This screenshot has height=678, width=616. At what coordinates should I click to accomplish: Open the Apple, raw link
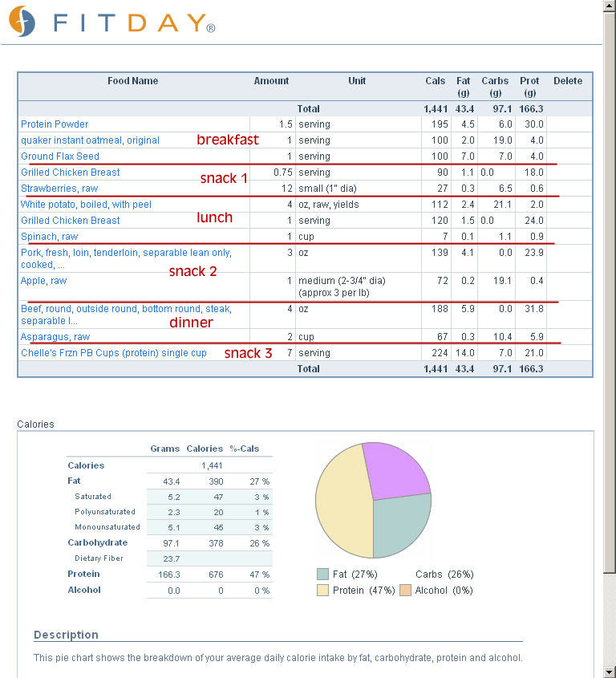pos(43,281)
